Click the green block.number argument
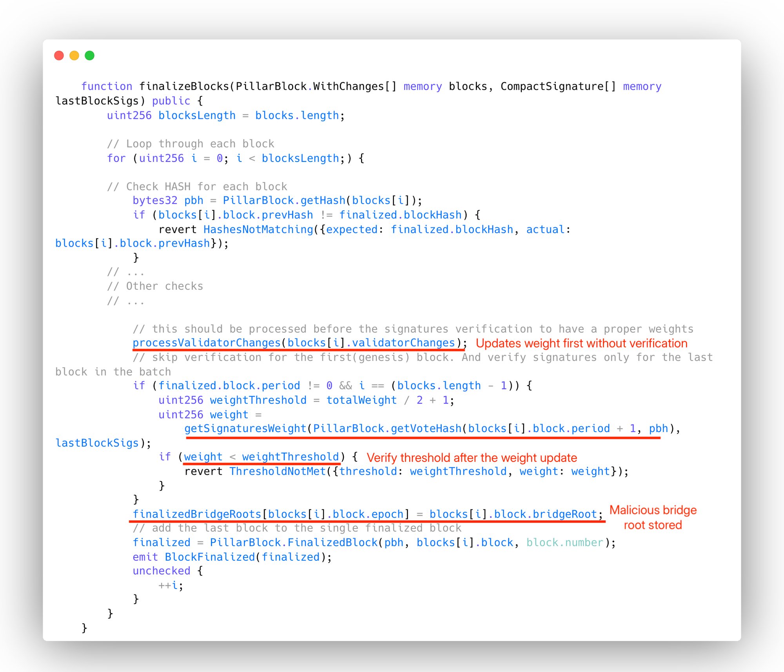 pyautogui.click(x=565, y=543)
